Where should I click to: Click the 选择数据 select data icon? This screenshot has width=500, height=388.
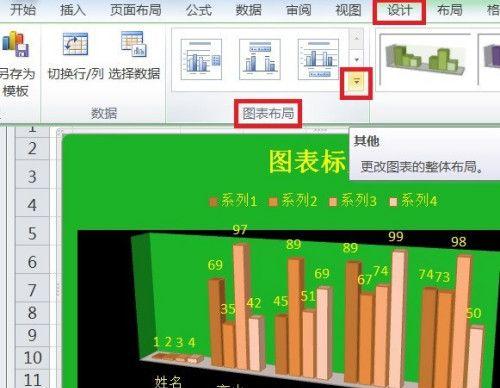[133, 44]
